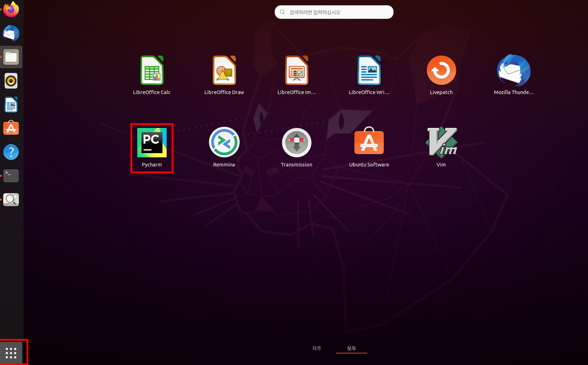Open LibreOffice Writer from the dock

coord(11,104)
